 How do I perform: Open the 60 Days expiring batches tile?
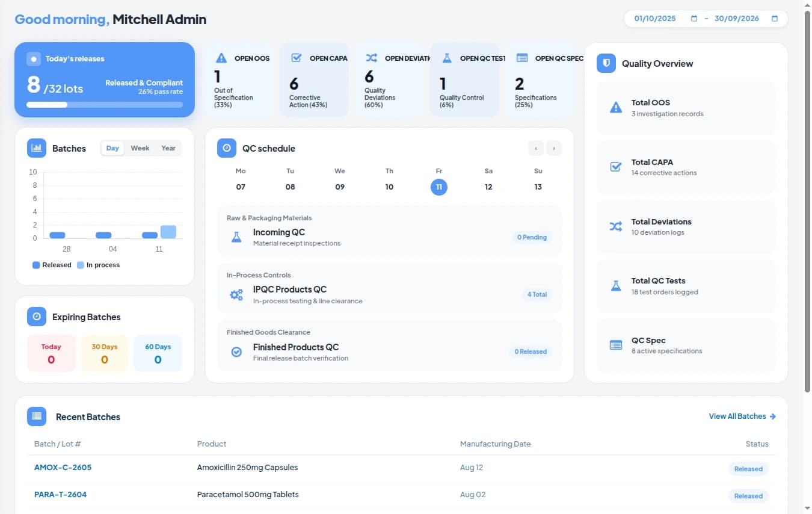tap(158, 353)
